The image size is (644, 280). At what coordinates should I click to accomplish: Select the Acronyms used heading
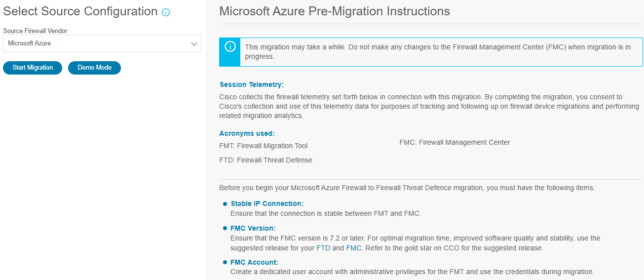click(x=247, y=133)
